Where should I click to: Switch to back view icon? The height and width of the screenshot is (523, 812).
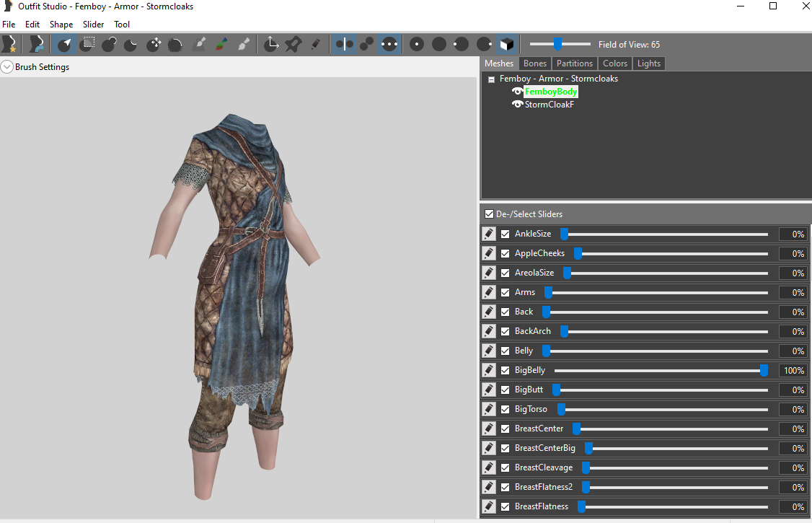pos(439,45)
